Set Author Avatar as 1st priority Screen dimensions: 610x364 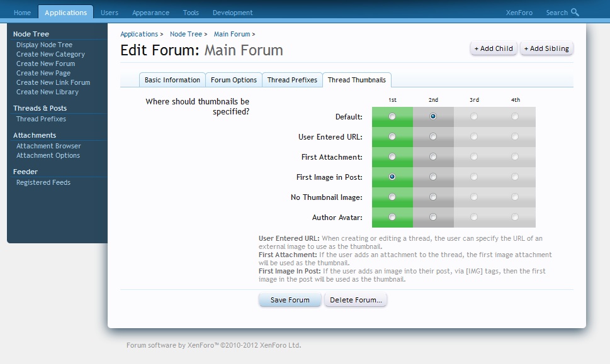[392, 217]
